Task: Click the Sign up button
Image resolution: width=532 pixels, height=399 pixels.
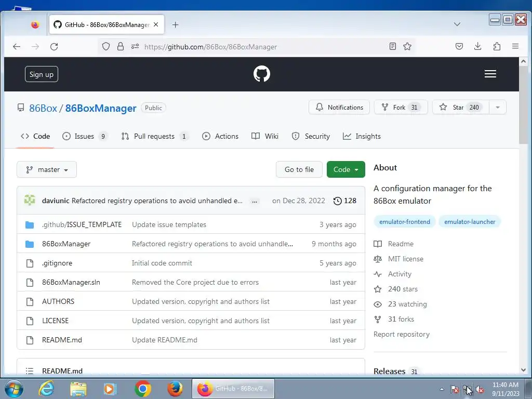Action: click(x=42, y=74)
